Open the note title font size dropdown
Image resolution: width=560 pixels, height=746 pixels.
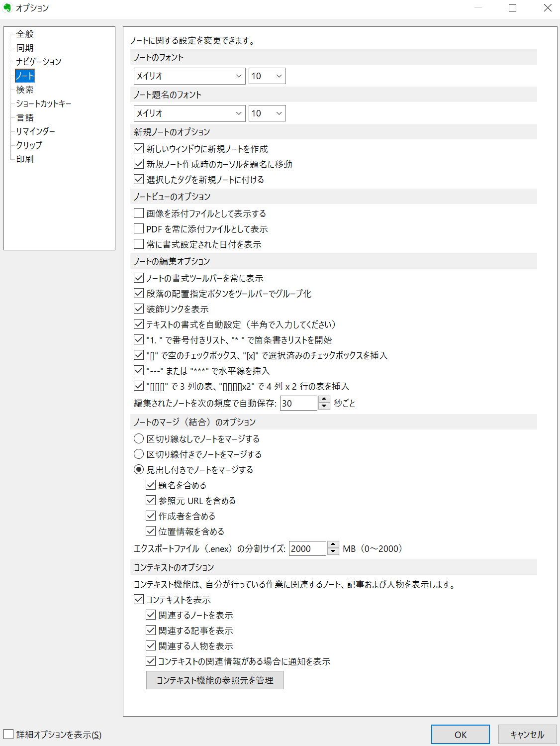pyautogui.click(x=267, y=113)
